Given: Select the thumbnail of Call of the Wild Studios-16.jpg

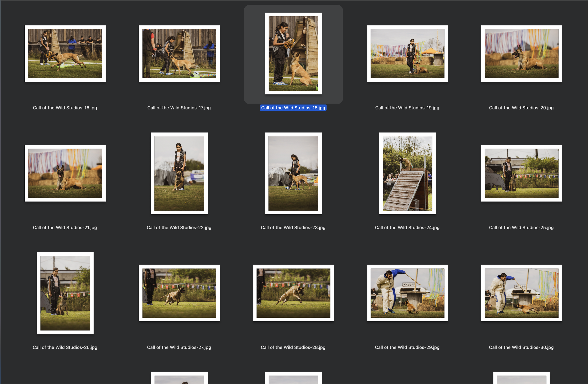Looking at the screenshot, I should pyautogui.click(x=65, y=53).
